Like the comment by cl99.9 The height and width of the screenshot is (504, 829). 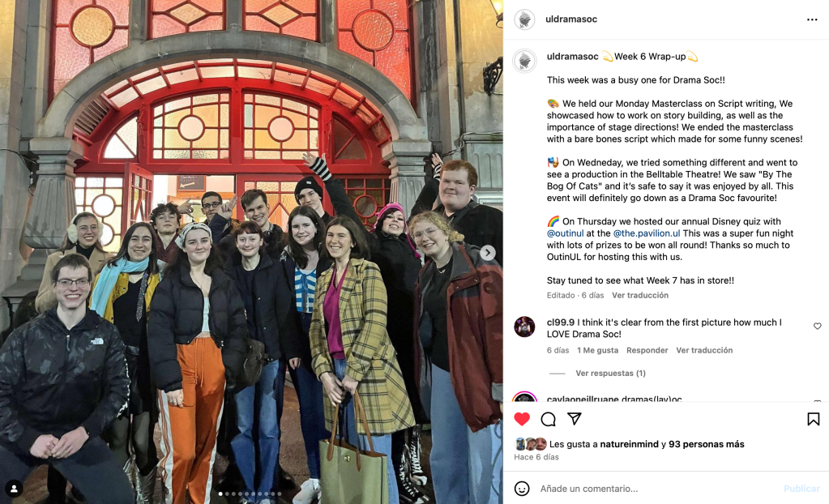tap(818, 327)
